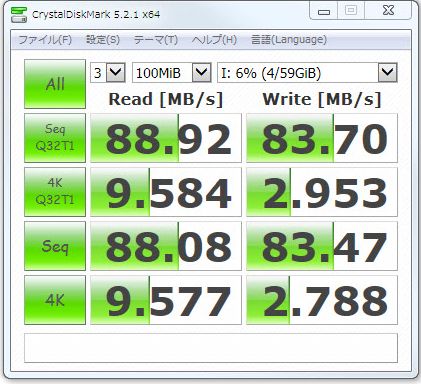
Task: Select the 4K Q32T1 read result 9.584
Action: pos(166,192)
